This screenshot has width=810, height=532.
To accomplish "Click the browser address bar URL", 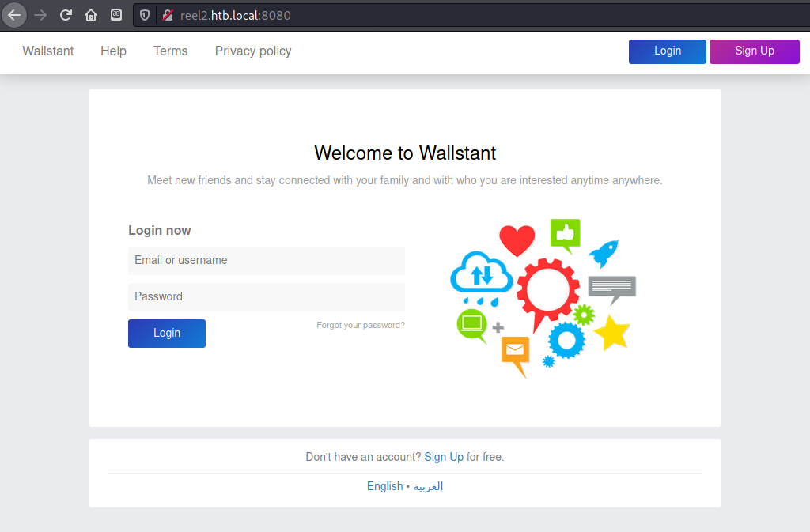I will click(236, 15).
